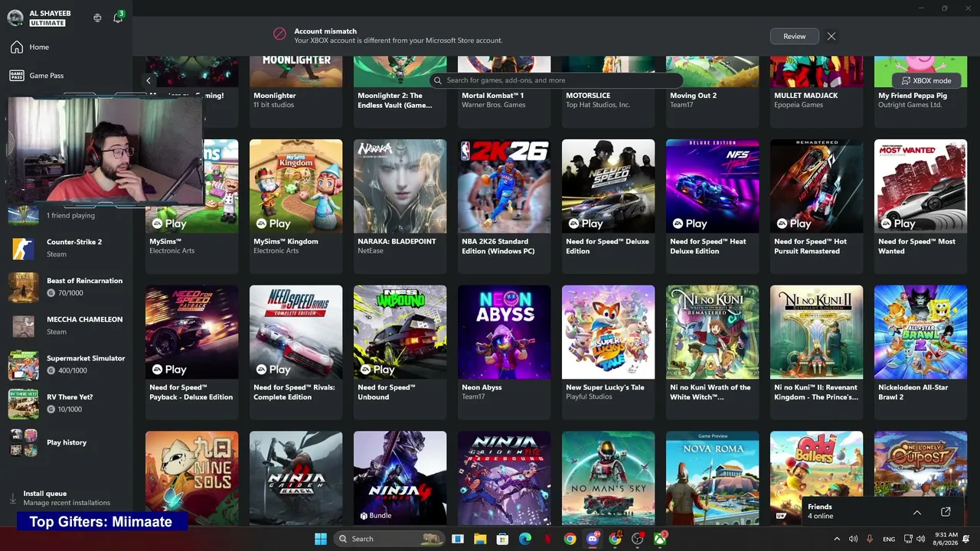Switch to the Xbox app taskbar icon

coord(660,539)
